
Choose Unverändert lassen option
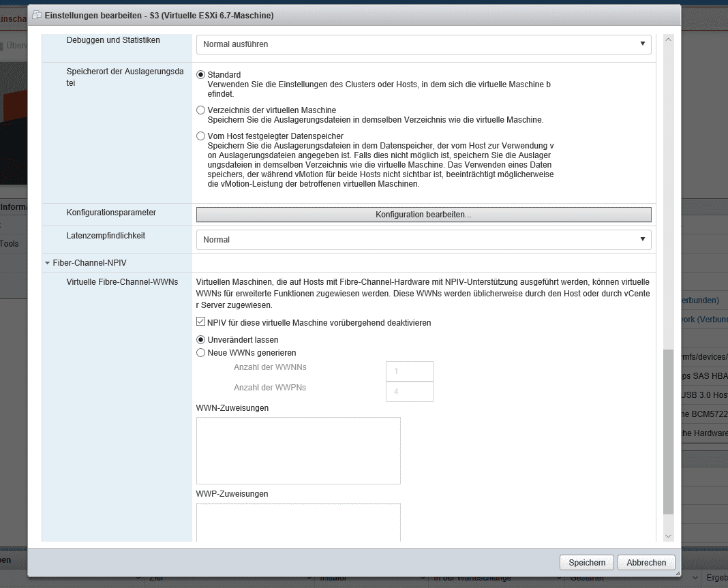click(200, 340)
